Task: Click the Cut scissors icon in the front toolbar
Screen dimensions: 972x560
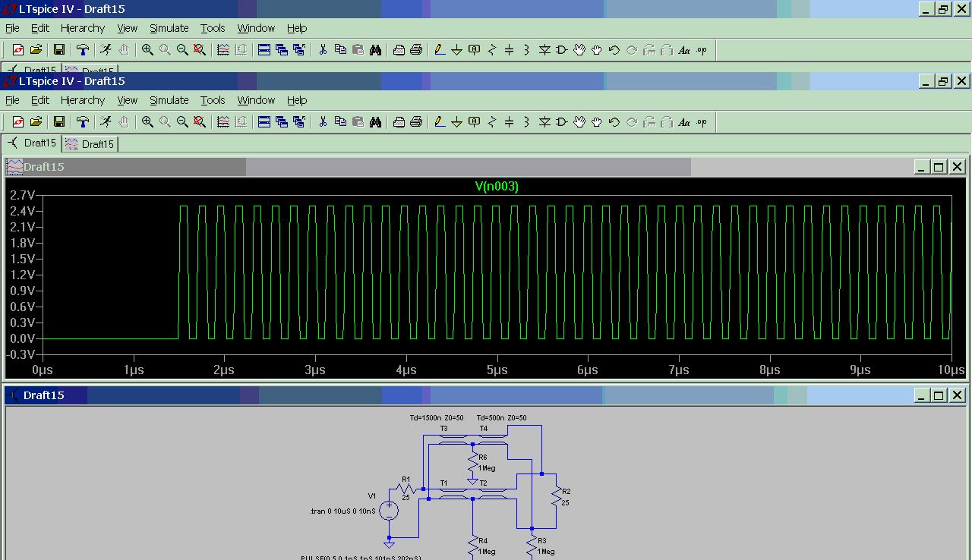Action: (323, 122)
